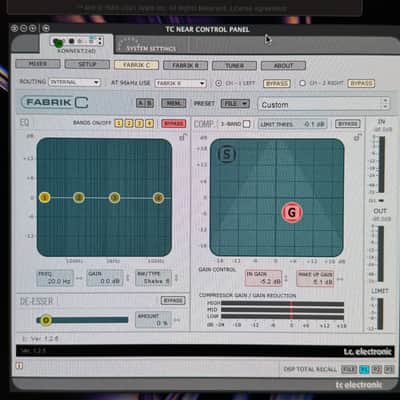The width and height of the screenshot is (400, 400).
Task: Select DSP Total Recall preset P3
Action: 389,369
